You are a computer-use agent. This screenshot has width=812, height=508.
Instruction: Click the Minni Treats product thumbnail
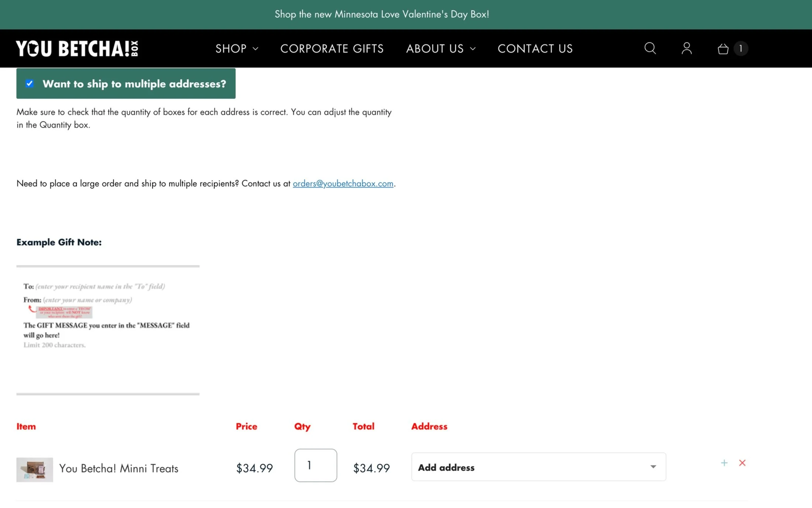[x=35, y=470]
